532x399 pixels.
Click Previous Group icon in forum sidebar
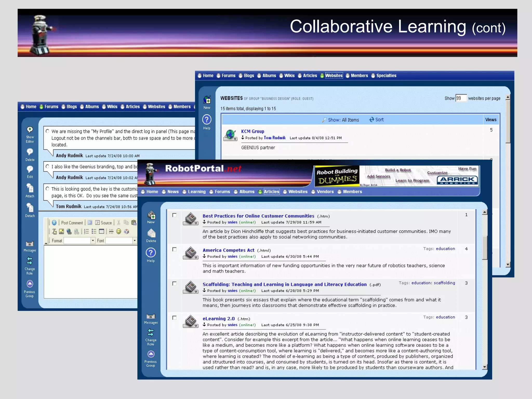tap(30, 284)
